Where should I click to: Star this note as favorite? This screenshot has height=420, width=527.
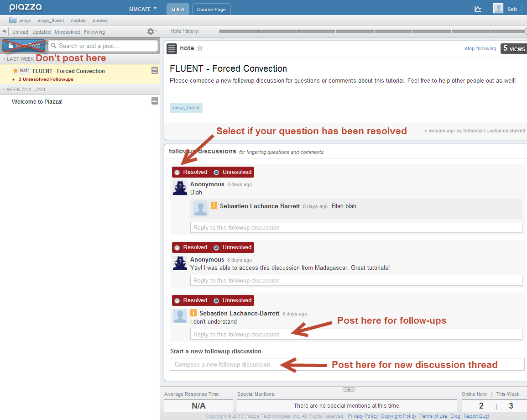point(200,48)
